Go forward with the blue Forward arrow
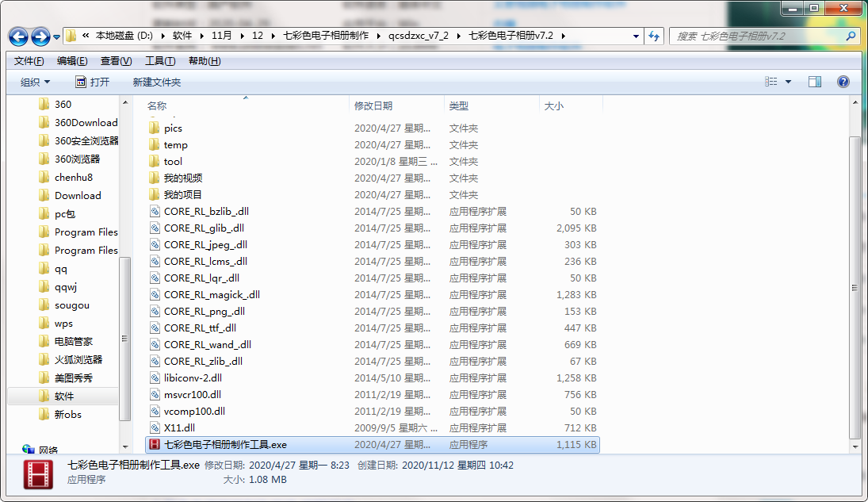Screen dimensions: 868x502 click(40, 36)
